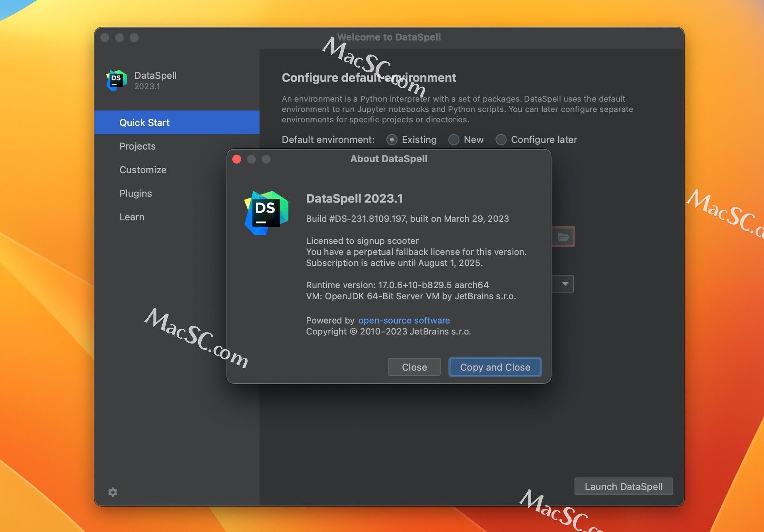Open settings gear in Welcome window
This screenshot has height=532, width=764.
pos(113,492)
